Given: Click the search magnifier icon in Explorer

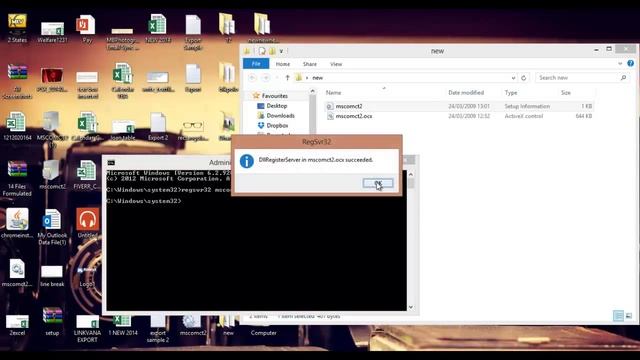Looking at the screenshot, I should (x=623, y=78).
